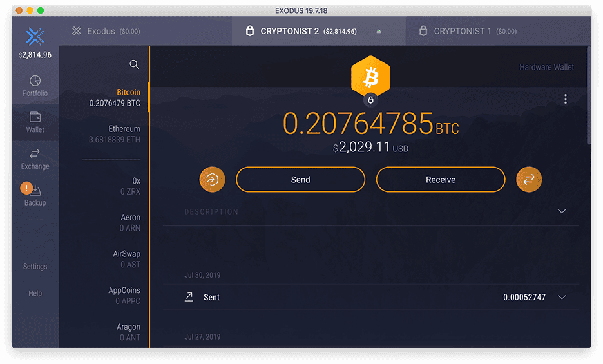Click the vertical scrollbar on the right
603x364 pixels.
589,95
